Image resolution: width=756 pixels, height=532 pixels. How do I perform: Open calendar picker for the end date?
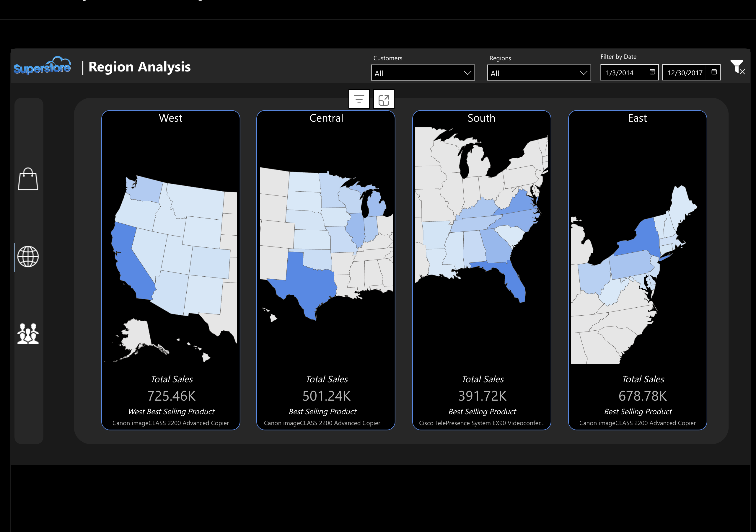point(714,72)
